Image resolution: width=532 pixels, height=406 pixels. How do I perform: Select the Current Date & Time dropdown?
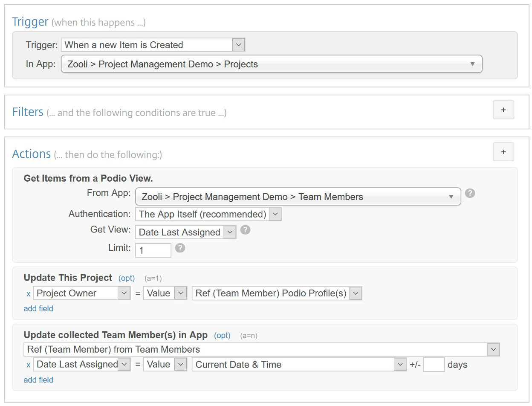299,365
